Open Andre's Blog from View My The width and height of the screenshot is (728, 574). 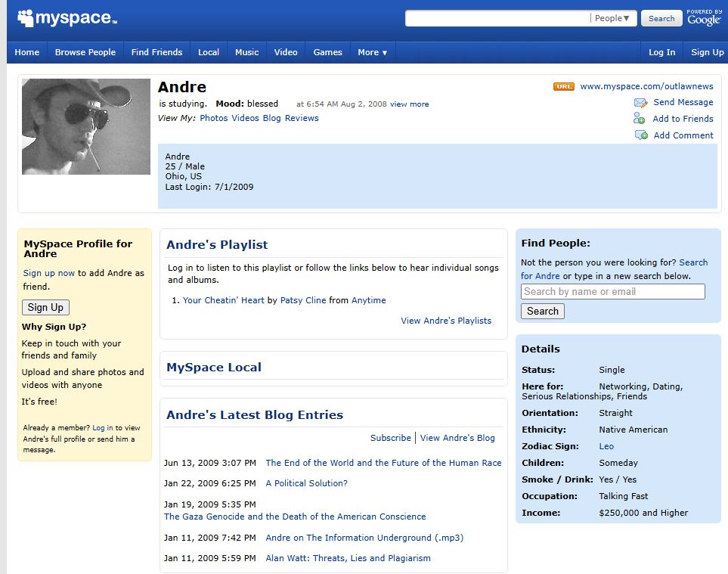pos(271,118)
